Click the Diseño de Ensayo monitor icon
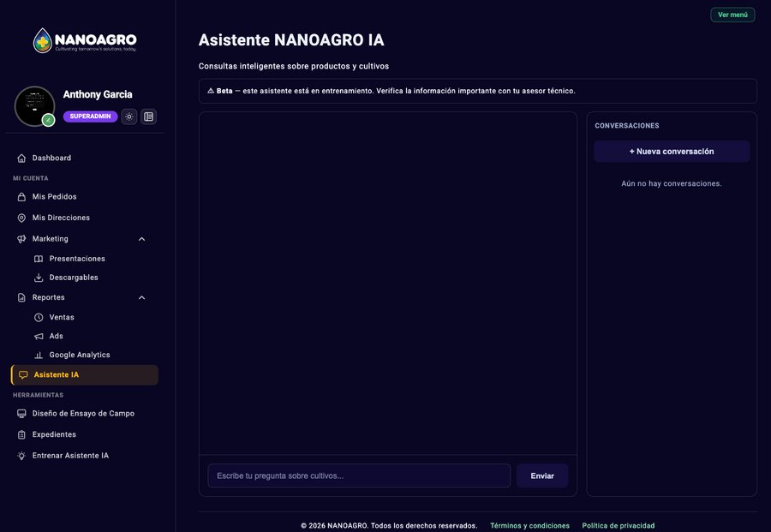This screenshot has width=771, height=532. click(21, 414)
